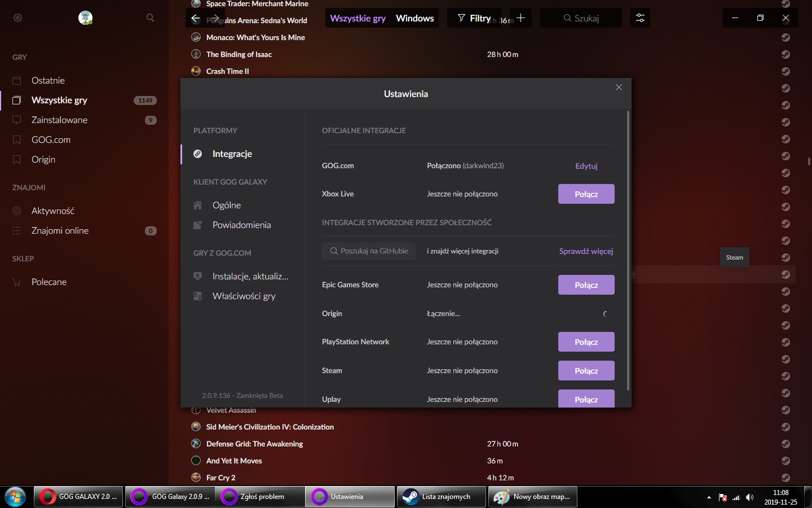Select The Binding of Isaac game

point(239,54)
